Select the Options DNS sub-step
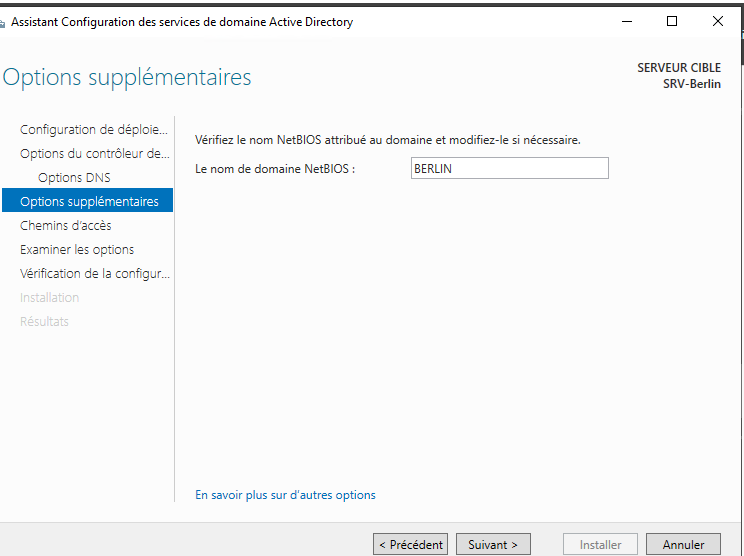The image size is (744, 556). [74, 178]
